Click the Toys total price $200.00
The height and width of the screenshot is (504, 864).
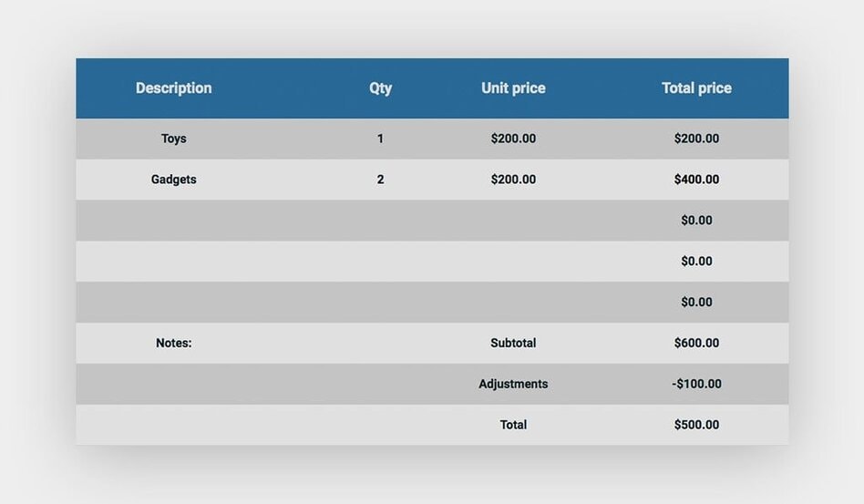pyautogui.click(x=696, y=139)
